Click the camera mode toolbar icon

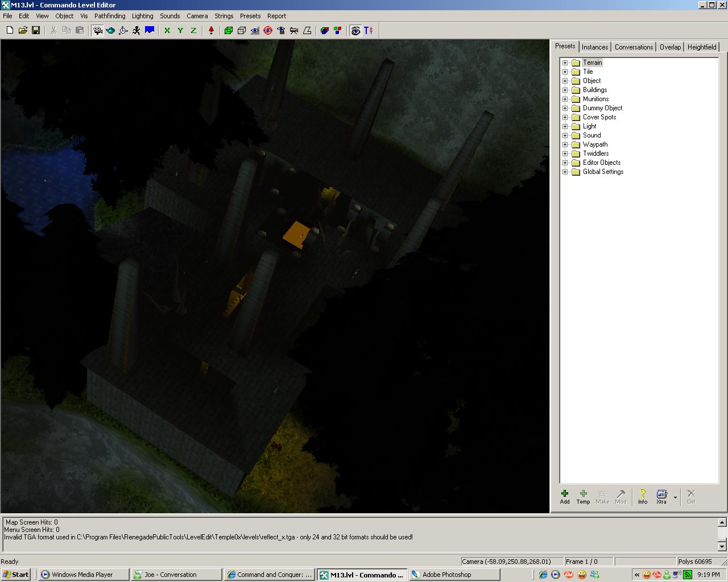(x=98, y=31)
